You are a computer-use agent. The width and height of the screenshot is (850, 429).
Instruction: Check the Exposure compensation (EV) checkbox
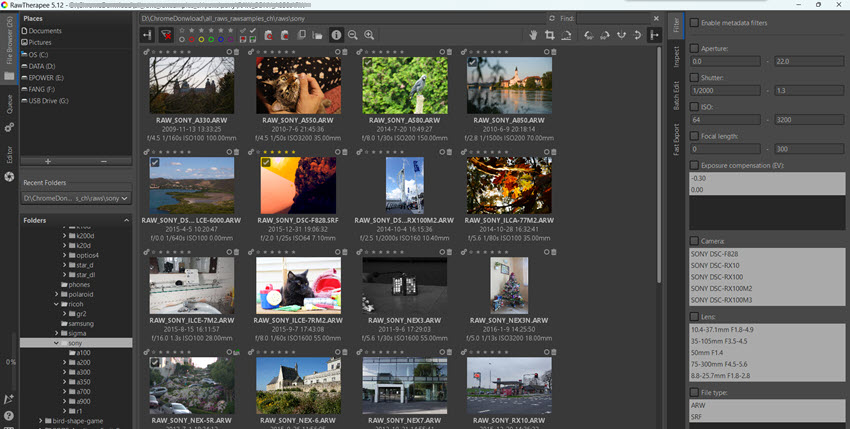point(694,165)
